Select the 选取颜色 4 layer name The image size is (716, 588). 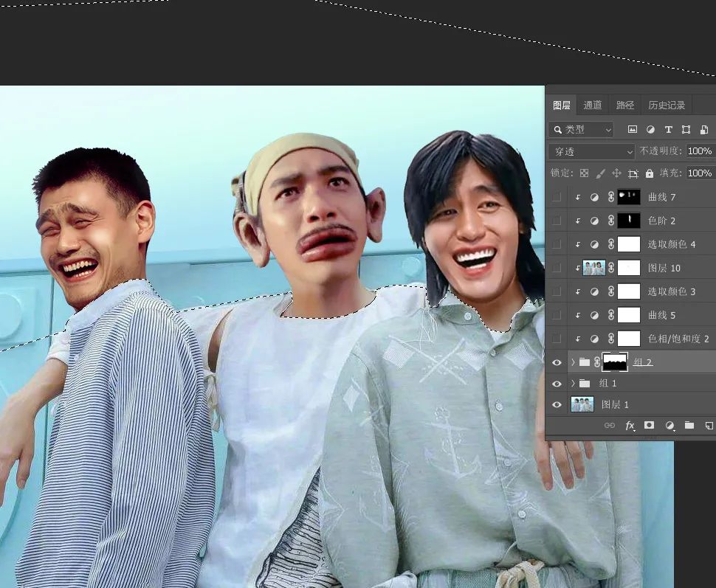pos(672,244)
